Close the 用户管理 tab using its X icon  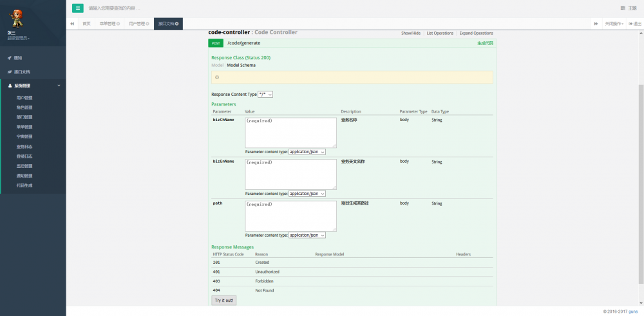click(147, 24)
